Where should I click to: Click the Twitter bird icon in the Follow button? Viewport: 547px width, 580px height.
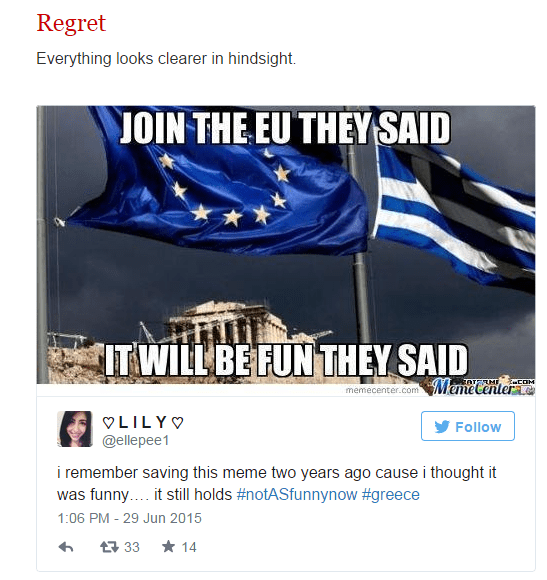point(442,426)
